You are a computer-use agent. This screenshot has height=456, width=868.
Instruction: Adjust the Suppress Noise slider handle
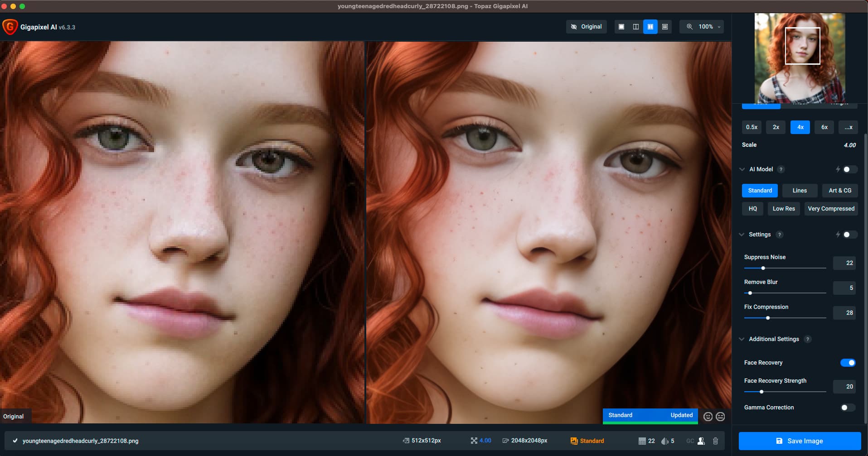[x=763, y=268]
